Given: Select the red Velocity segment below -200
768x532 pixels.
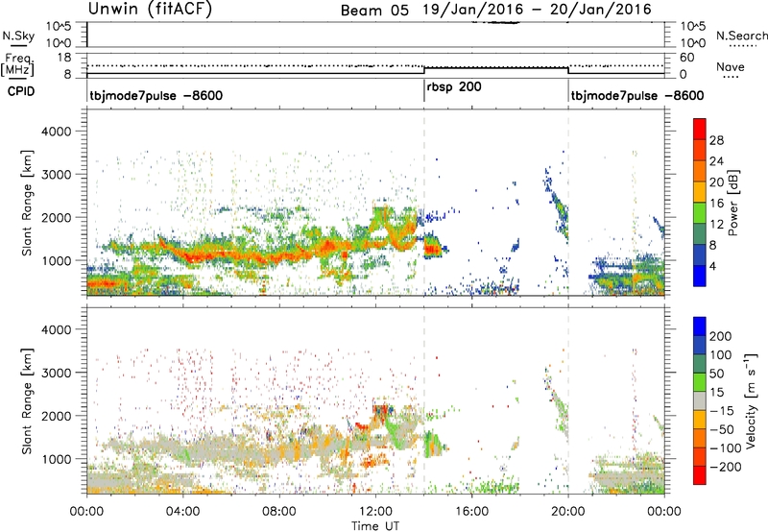Looking at the screenshot, I should (x=700, y=475).
